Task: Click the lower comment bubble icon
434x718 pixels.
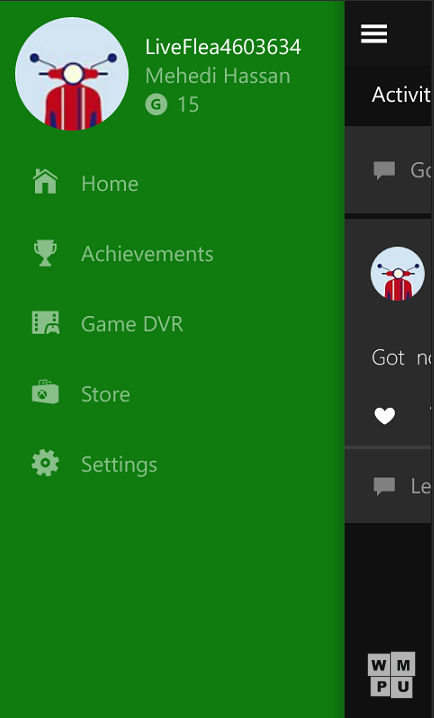Action: coord(384,486)
